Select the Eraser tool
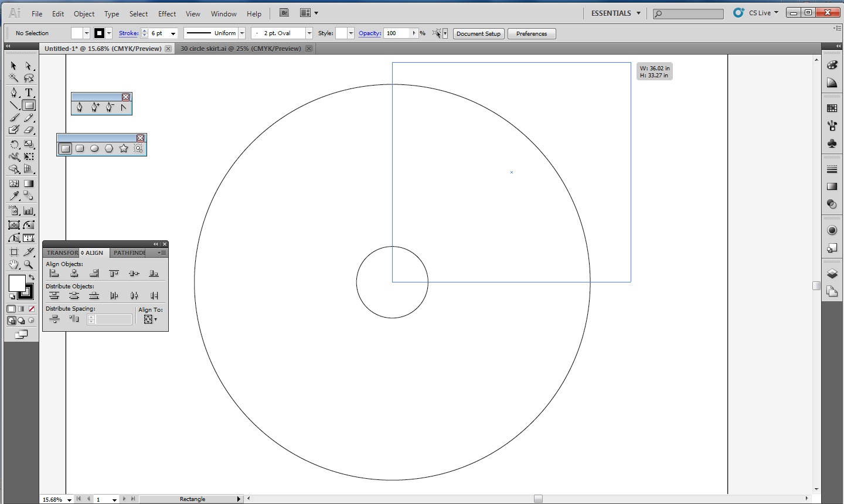This screenshot has width=844, height=504. [x=29, y=130]
